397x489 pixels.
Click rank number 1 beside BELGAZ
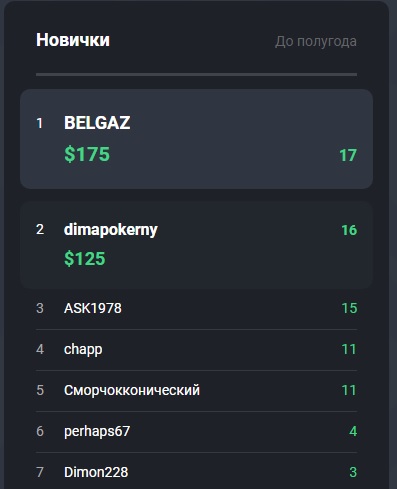(x=40, y=124)
